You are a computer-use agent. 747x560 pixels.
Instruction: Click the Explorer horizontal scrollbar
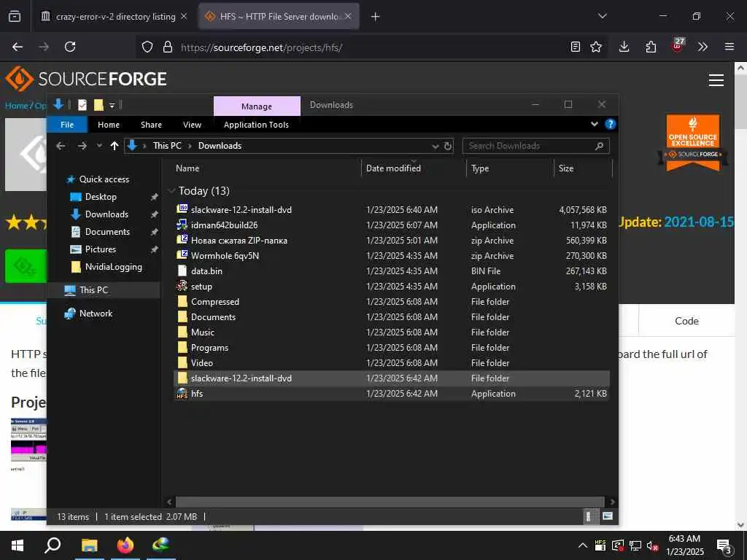coord(390,502)
